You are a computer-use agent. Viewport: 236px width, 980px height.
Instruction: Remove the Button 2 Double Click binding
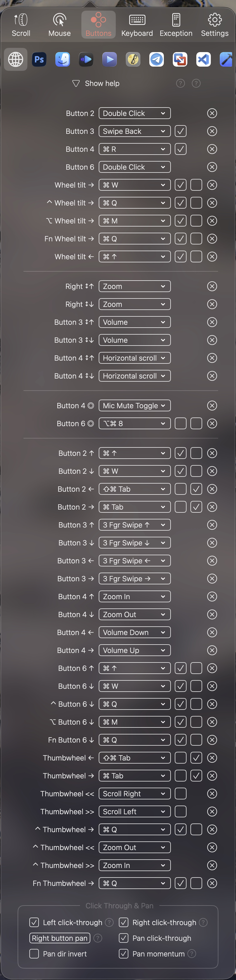(212, 113)
